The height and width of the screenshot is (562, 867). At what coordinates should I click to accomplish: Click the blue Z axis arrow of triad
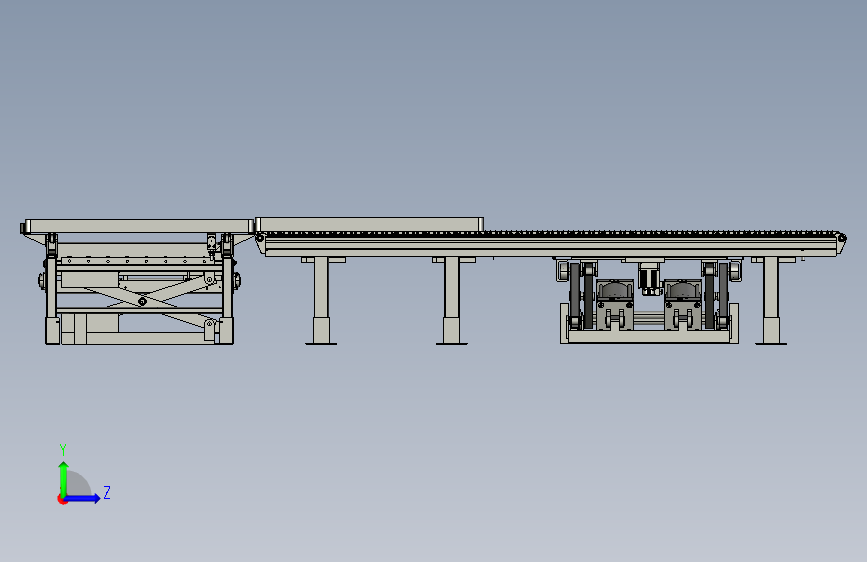click(83, 498)
